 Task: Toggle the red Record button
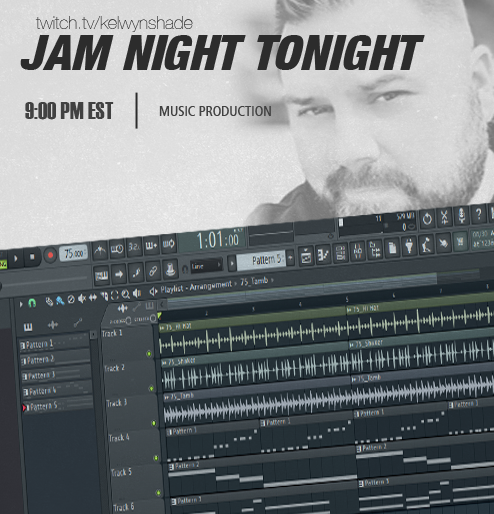50,255
